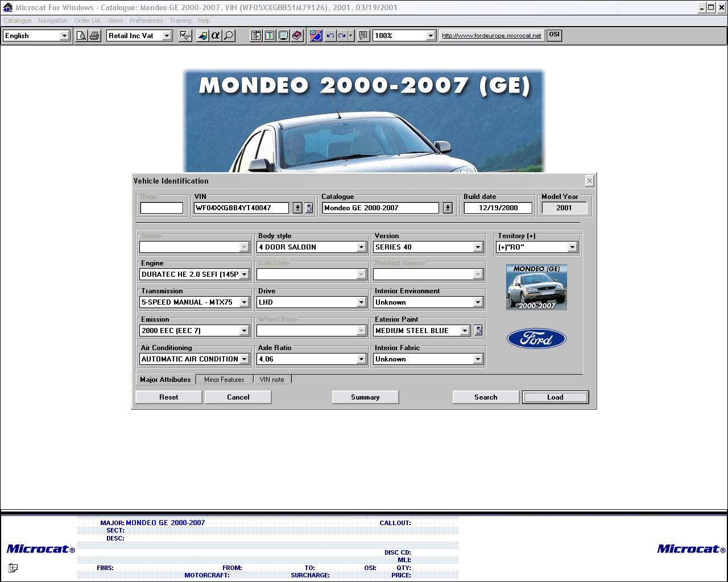Screen dimensions: 728x582
Task: Expand the Body style dropdown
Action: [361, 247]
